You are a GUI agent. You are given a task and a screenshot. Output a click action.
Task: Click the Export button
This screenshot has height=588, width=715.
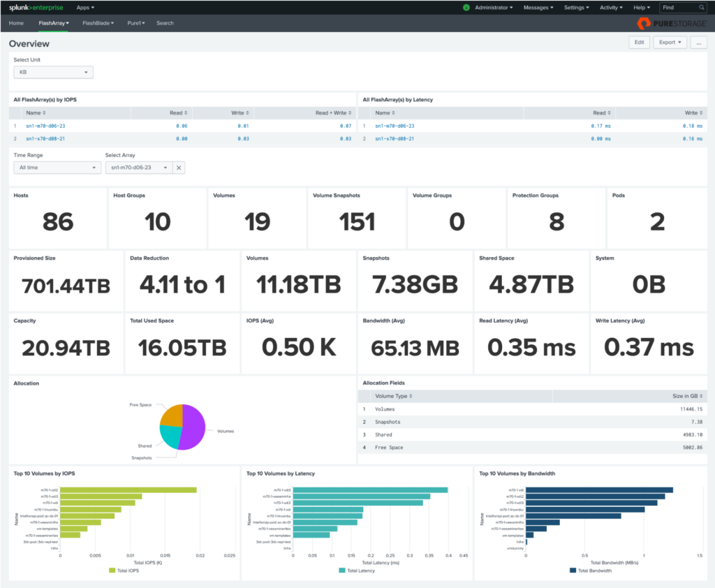click(x=670, y=43)
